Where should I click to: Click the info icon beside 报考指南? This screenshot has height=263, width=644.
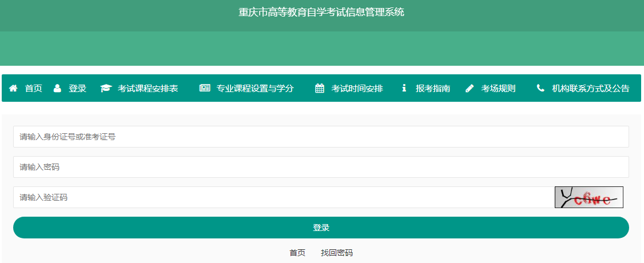404,88
